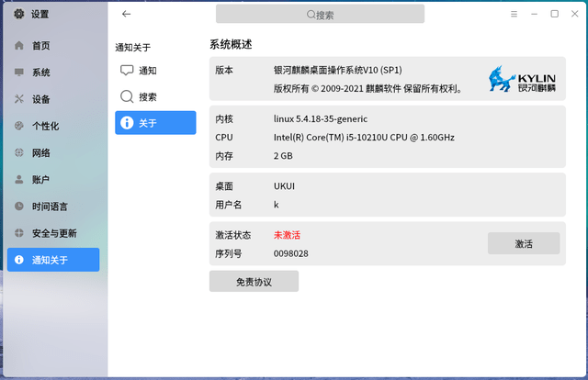This screenshot has width=588, height=380.
Task: Maximize the settings window
Action: [554, 14]
